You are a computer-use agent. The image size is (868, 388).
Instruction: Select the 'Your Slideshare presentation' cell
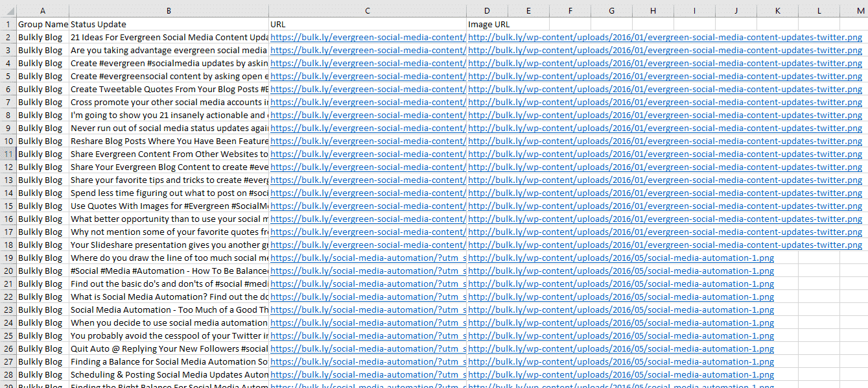169,245
